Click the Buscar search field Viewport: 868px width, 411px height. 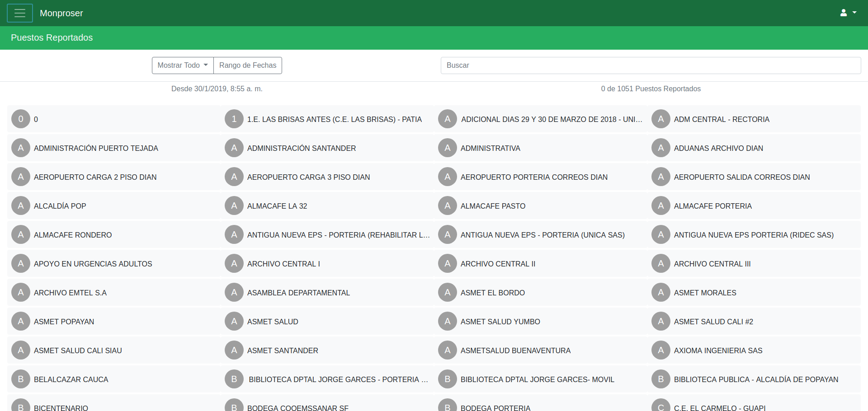[650, 65]
